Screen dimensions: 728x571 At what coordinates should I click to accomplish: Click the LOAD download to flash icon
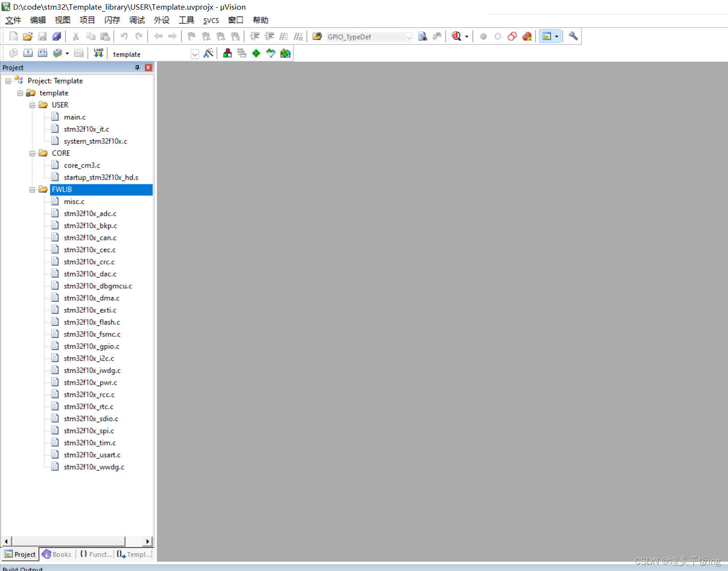(x=98, y=53)
